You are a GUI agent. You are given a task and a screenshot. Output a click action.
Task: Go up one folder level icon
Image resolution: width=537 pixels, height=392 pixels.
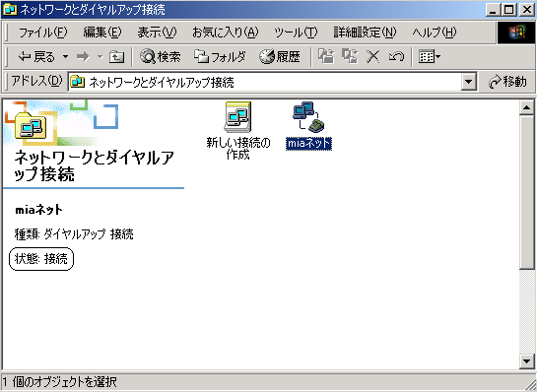(x=116, y=56)
